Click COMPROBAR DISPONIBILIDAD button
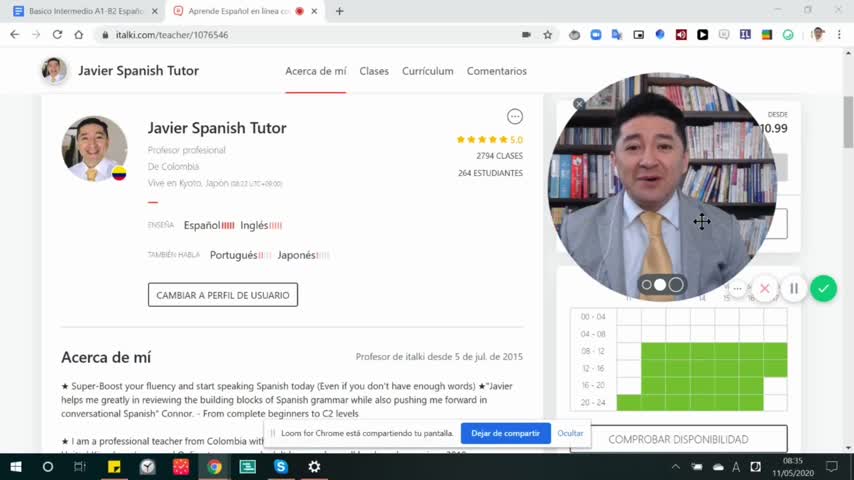The width and height of the screenshot is (854, 480). pos(678,439)
